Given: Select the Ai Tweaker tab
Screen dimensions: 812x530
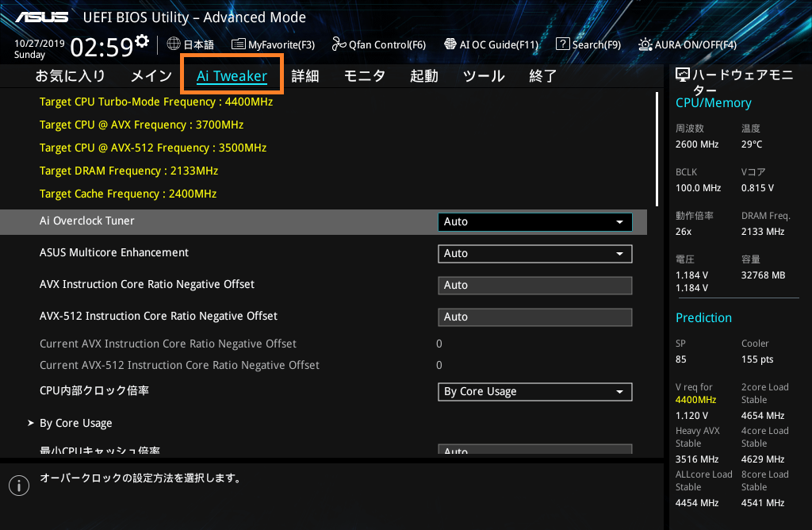Looking at the screenshot, I should click(x=232, y=76).
